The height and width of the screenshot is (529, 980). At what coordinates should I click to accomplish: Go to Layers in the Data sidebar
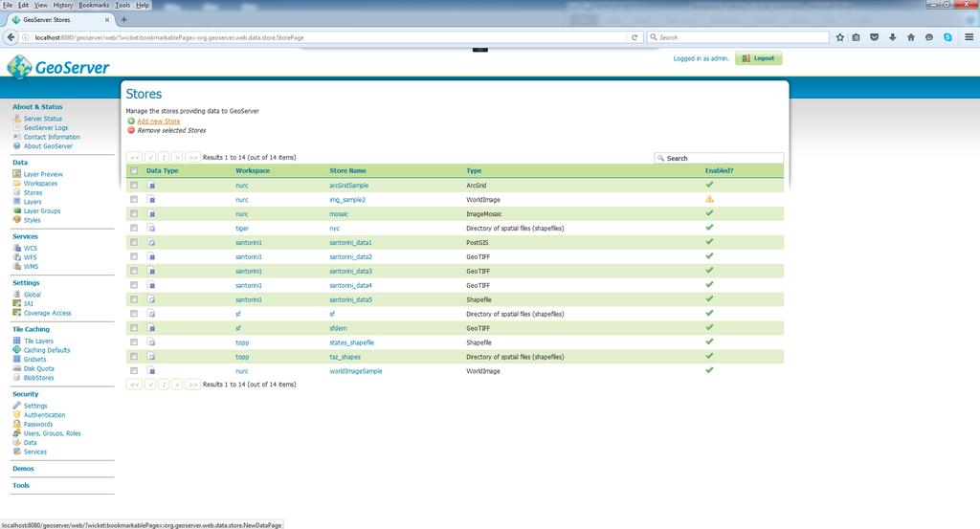33,202
